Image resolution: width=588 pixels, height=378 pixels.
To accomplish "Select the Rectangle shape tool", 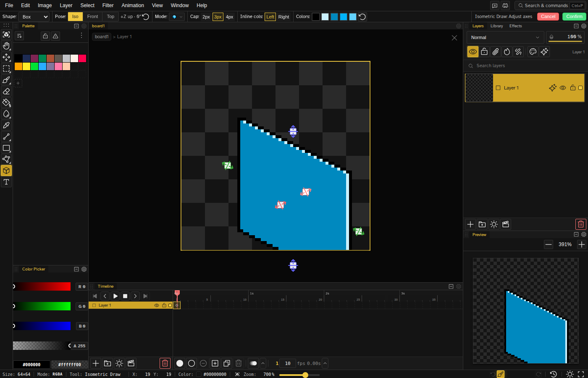I will (x=6, y=148).
